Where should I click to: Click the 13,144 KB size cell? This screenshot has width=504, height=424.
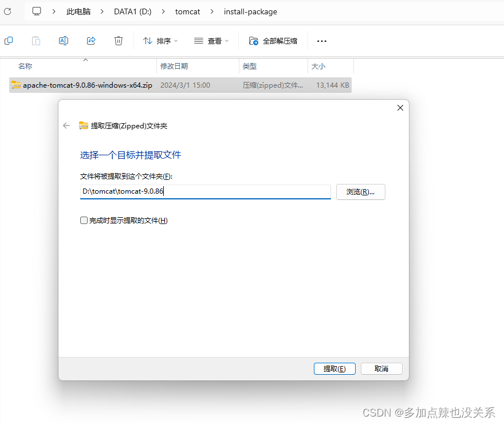(x=332, y=85)
